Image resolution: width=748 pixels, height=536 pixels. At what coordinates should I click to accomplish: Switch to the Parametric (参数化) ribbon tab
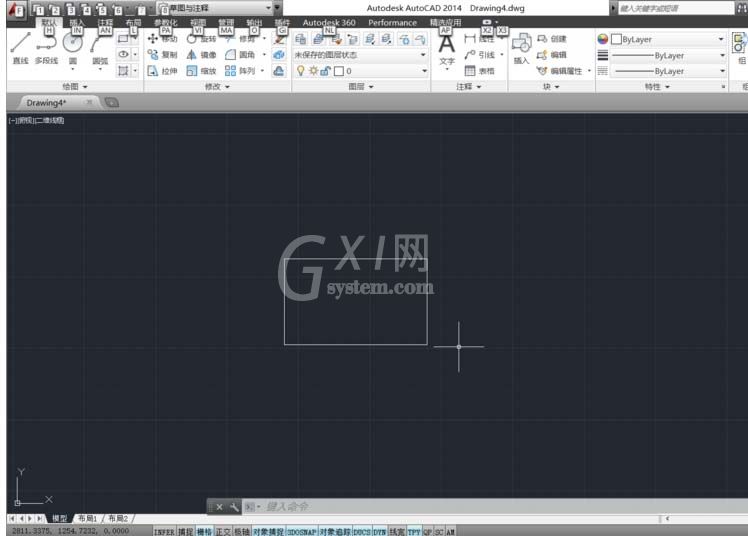click(x=166, y=22)
